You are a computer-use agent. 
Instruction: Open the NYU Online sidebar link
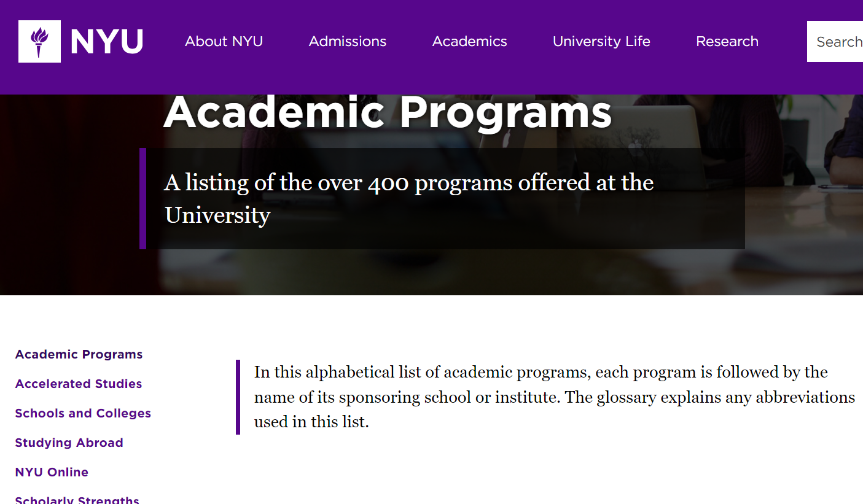tap(52, 472)
